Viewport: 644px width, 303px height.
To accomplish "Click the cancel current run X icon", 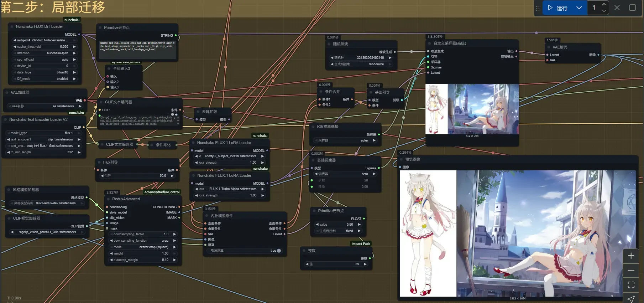I will tap(617, 7).
